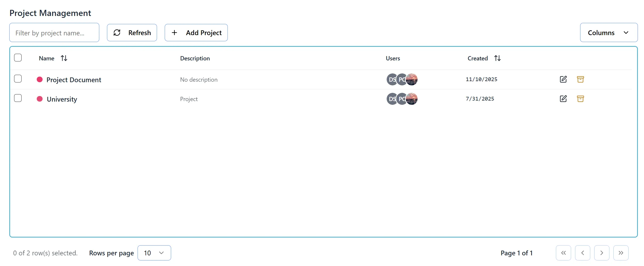644x266 pixels.
Task: Click the Refresh icon
Action: click(x=117, y=32)
